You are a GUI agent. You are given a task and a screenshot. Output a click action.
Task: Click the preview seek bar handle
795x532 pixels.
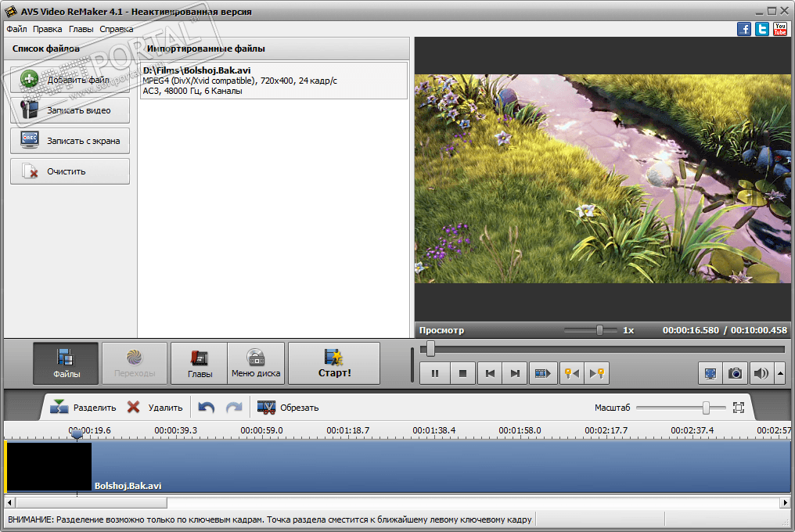tap(430, 349)
